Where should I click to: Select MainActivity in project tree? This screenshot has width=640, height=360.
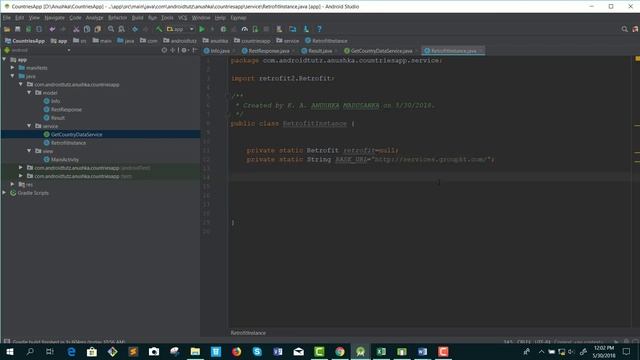pos(61,160)
